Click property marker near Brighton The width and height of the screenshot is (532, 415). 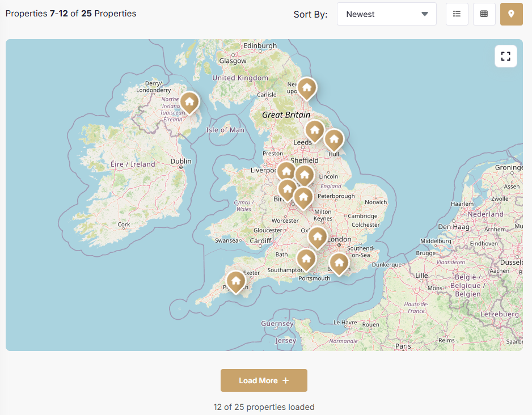pyautogui.click(x=339, y=264)
